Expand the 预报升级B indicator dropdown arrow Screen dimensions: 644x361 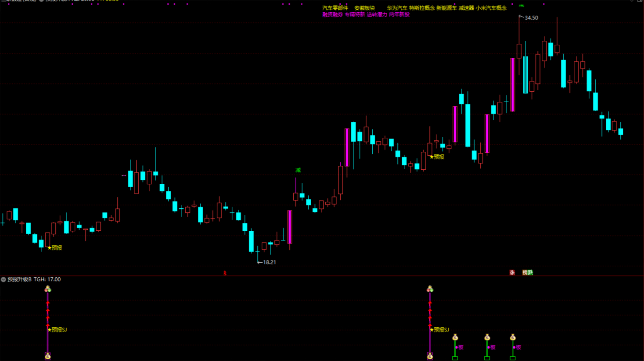(x=4, y=279)
